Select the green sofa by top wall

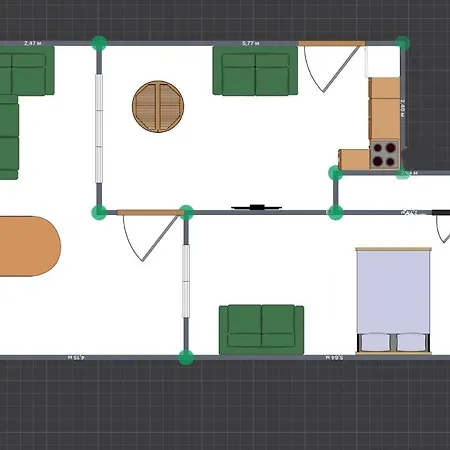click(x=255, y=71)
